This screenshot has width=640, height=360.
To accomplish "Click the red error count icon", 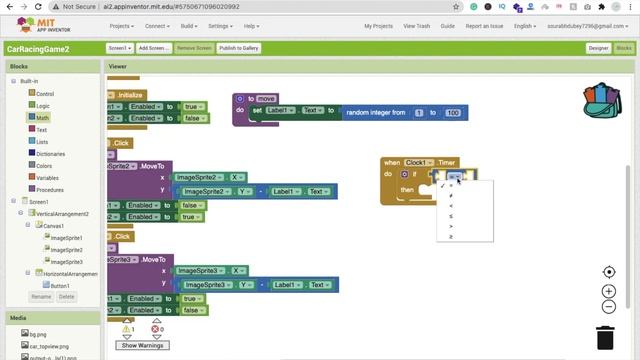I will pyautogui.click(x=155, y=329).
